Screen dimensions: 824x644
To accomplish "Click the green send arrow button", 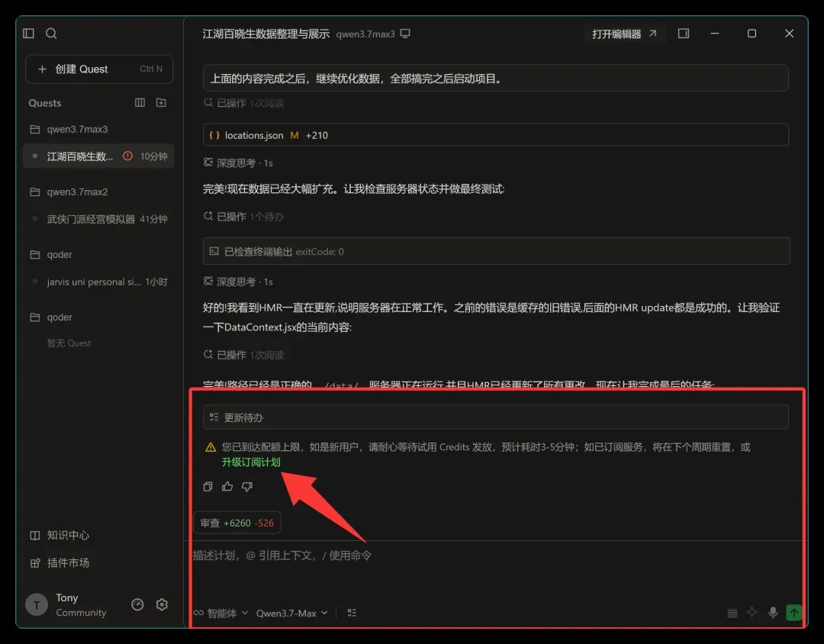I will tap(794, 613).
